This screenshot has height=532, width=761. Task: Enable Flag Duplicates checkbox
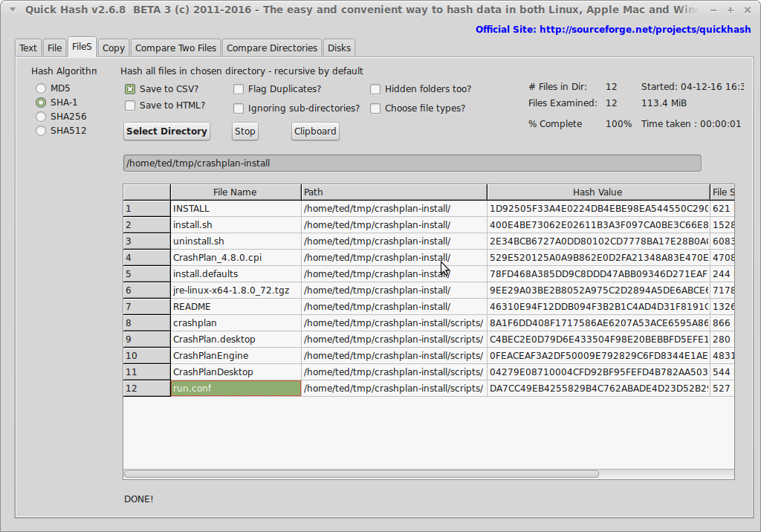(239, 89)
